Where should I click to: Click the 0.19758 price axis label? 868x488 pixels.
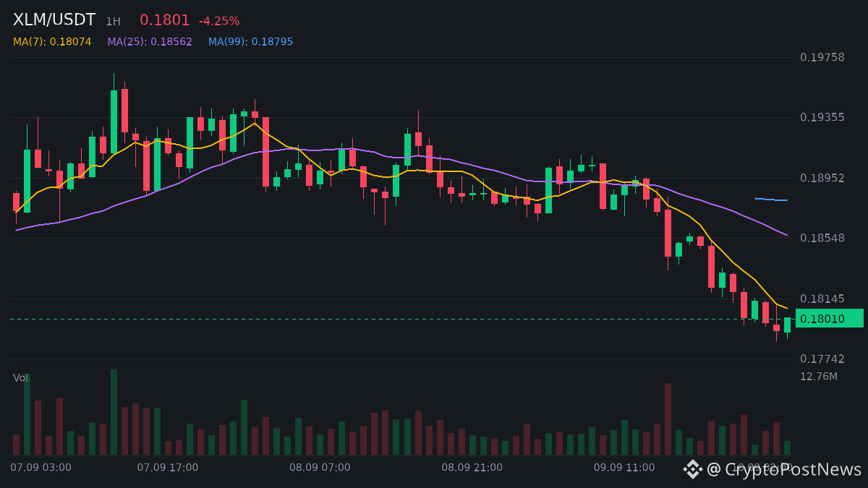[x=822, y=57]
